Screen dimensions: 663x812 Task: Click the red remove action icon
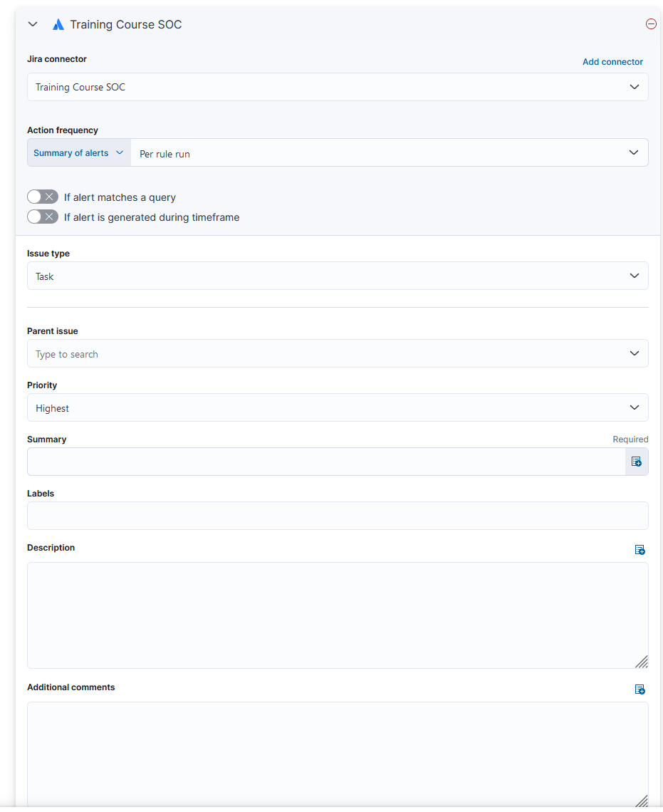pyautogui.click(x=651, y=24)
